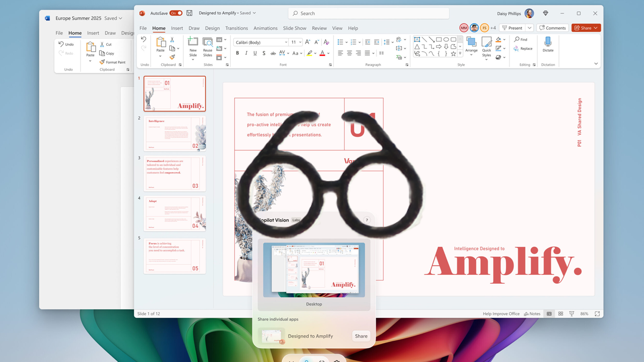Open the Home tab in Word window
Viewport: 644px width, 362px height.
[75, 33]
